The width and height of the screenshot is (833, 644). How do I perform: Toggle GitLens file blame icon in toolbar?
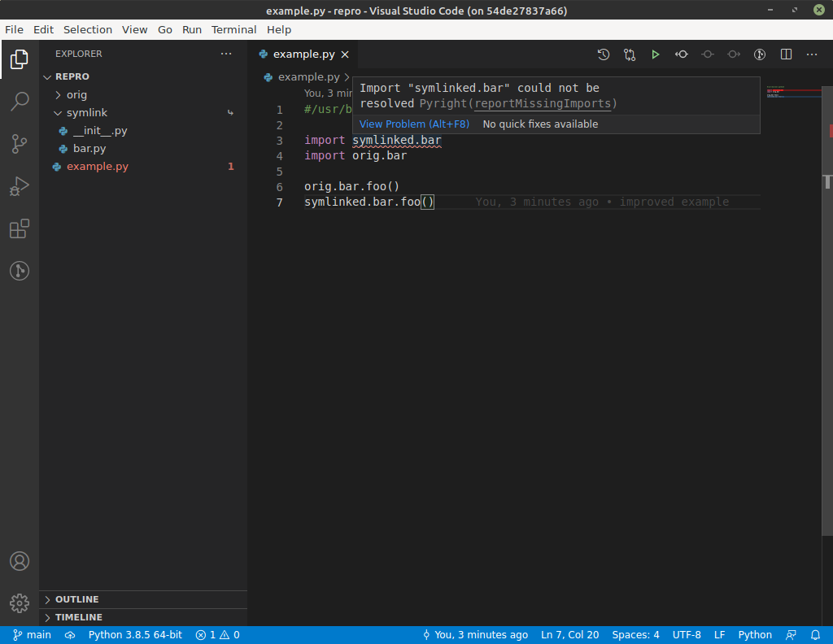(x=760, y=54)
